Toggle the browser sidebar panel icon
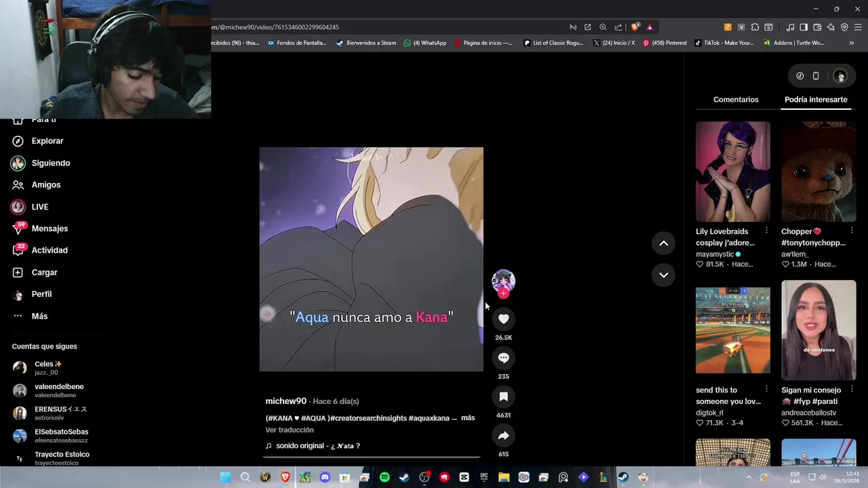Image resolution: width=868 pixels, height=488 pixels. pos(804,27)
